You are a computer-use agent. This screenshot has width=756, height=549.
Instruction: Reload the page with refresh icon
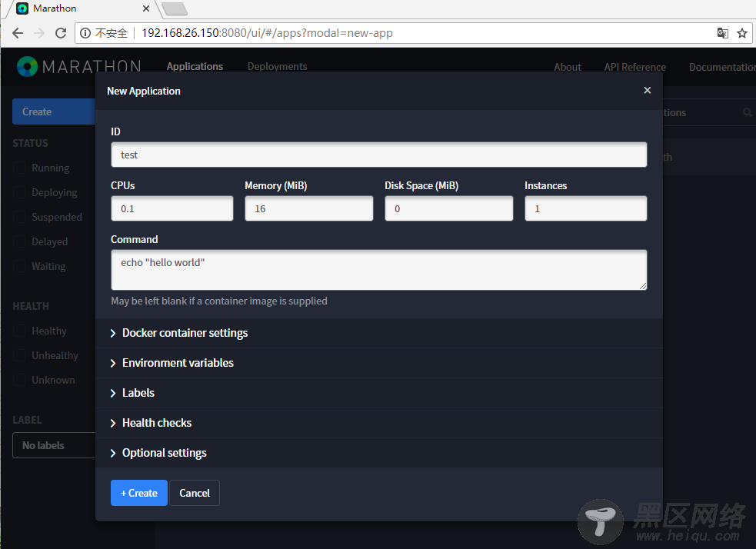[x=61, y=33]
